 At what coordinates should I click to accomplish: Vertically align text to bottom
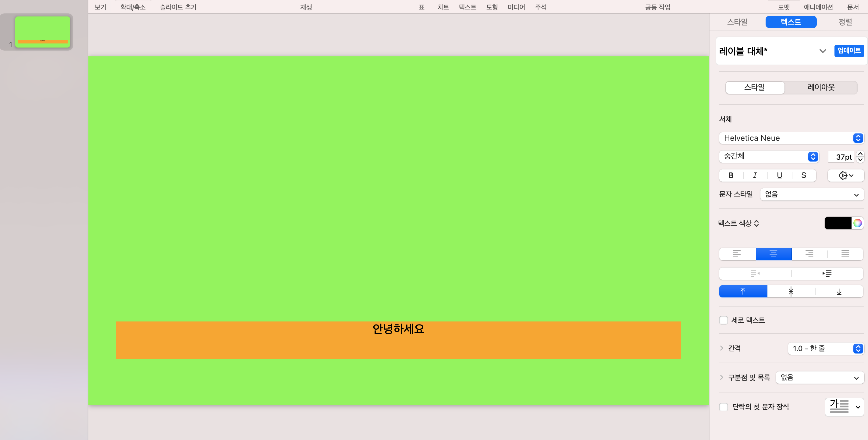pyautogui.click(x=839, y=291)
